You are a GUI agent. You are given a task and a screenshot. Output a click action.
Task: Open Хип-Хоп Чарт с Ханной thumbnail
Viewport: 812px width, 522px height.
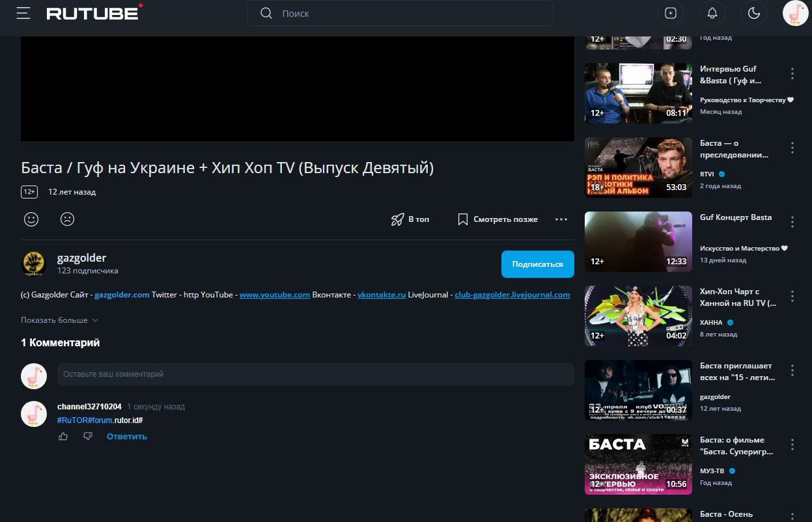click(x=638, y=316)
